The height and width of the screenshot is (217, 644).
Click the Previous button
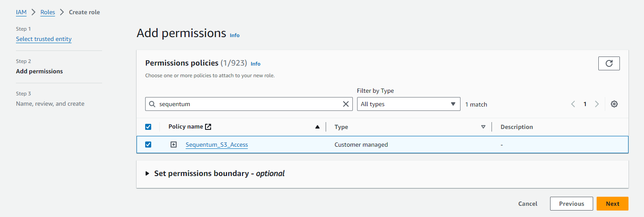pos(571,204)
